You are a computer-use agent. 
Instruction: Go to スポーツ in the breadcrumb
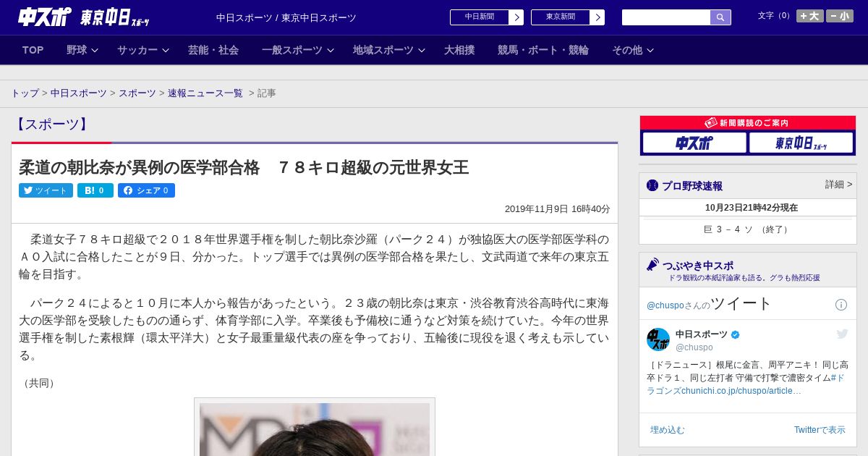137,93
